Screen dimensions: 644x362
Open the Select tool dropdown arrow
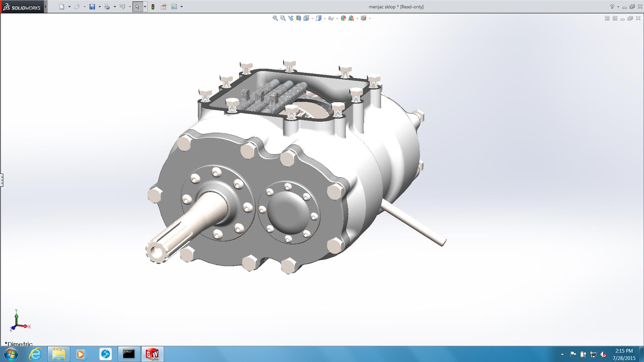click(x=145, y=7)
